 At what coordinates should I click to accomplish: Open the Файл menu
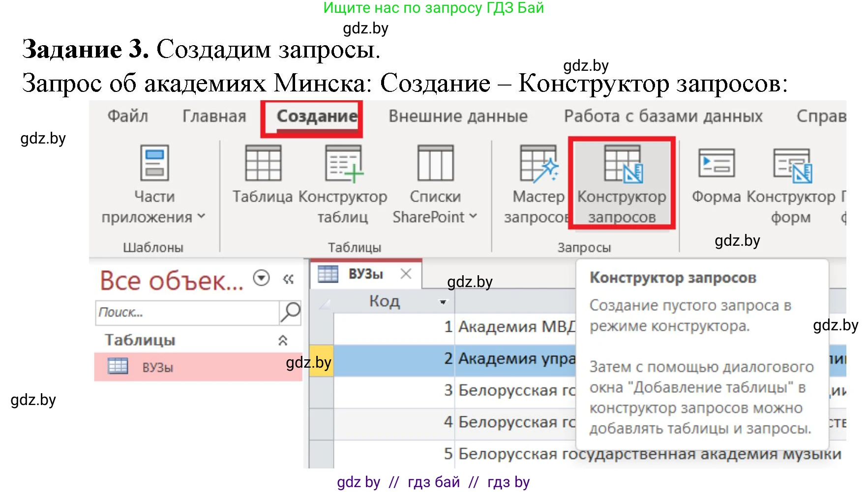[127, 116]
